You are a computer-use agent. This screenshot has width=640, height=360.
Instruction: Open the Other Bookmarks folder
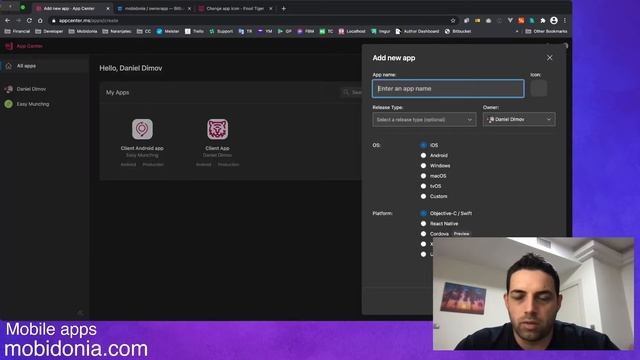click(x=546, y=31)
